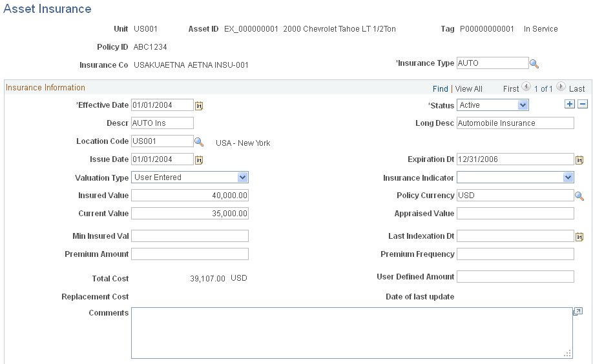Click the 2000 Chevrolet Tahoe LT description
The image size is (593, 364).
[339, 29]
